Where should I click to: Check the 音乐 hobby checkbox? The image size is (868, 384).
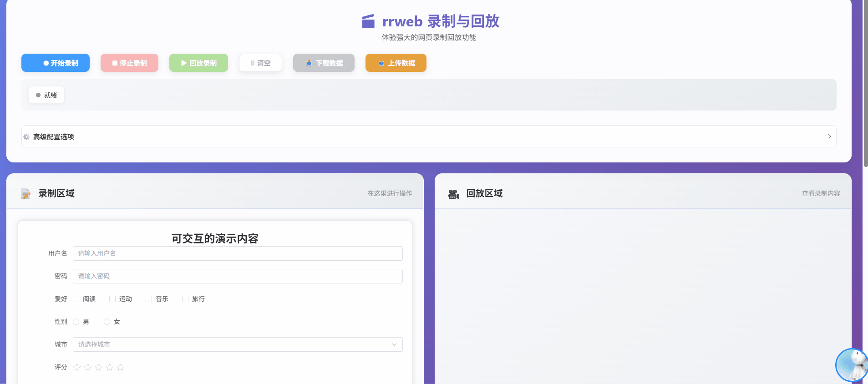pyautogui.click(x=149, y=299)
